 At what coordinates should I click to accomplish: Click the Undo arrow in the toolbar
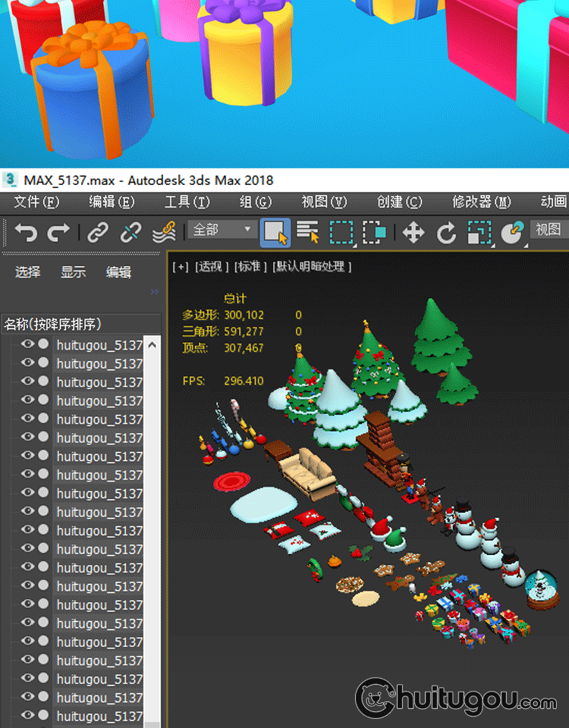click(x=25, y=232)
